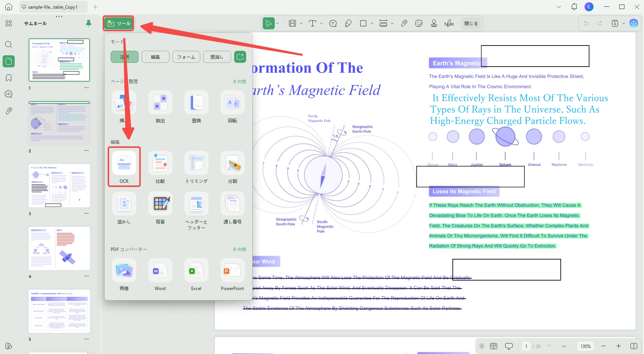Click the attachment paperclip tool in toolbar

pos(404,23)
